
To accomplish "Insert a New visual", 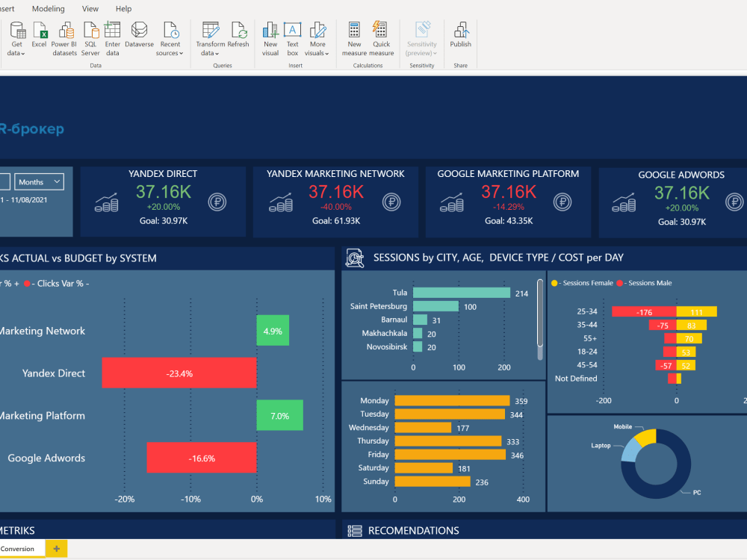I will click(270, 39).
